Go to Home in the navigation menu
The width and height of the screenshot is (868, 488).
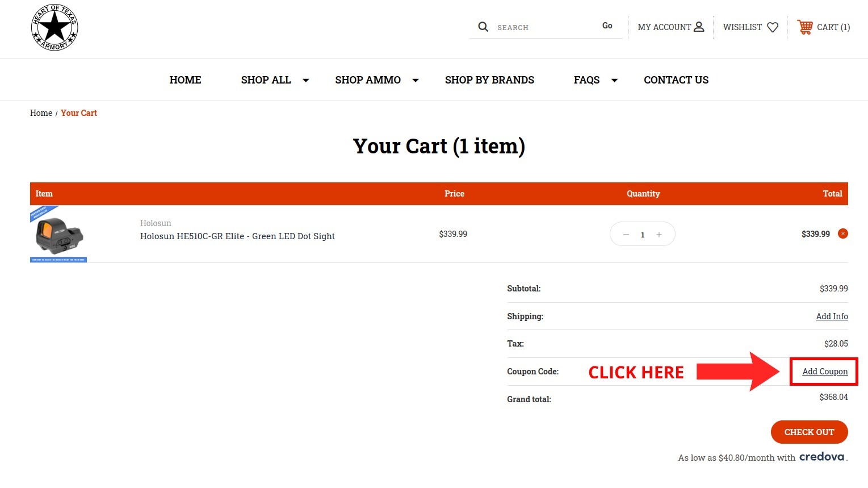coord(185,80)
